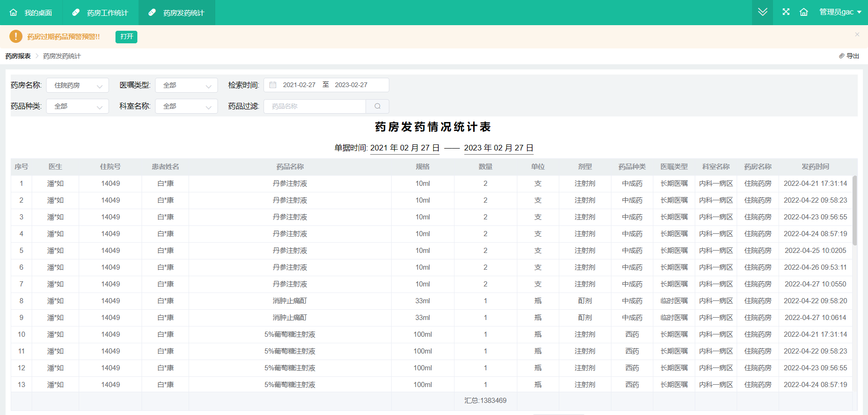Click the table vertical scrollbar thumb
Viewport: 868px width, 415px height.
(x=854, y=210)
